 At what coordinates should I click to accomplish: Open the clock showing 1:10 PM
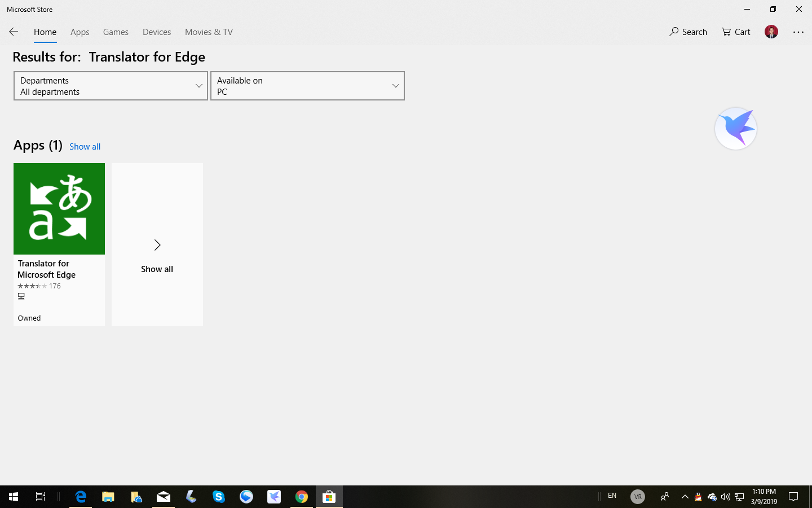click(x=764, y=497)
